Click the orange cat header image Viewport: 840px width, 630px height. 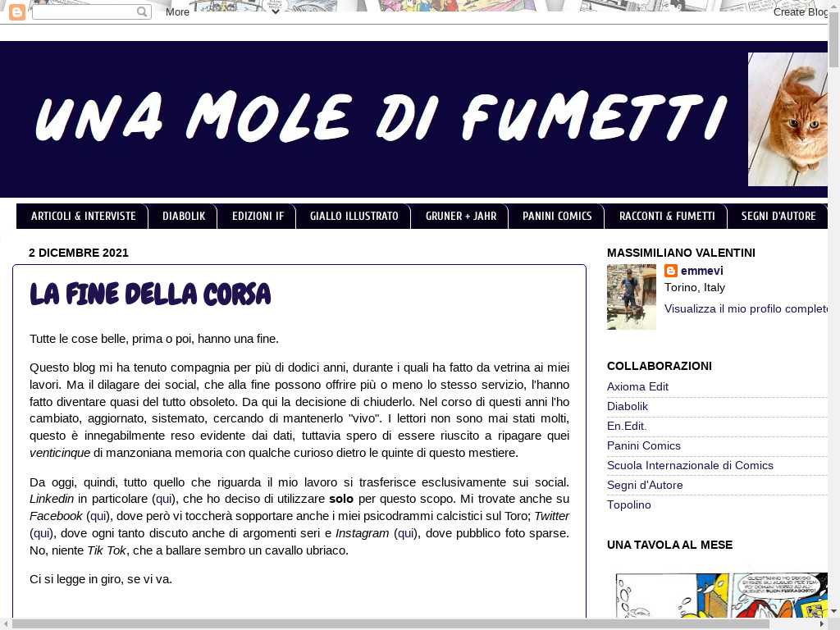(789, 120)
